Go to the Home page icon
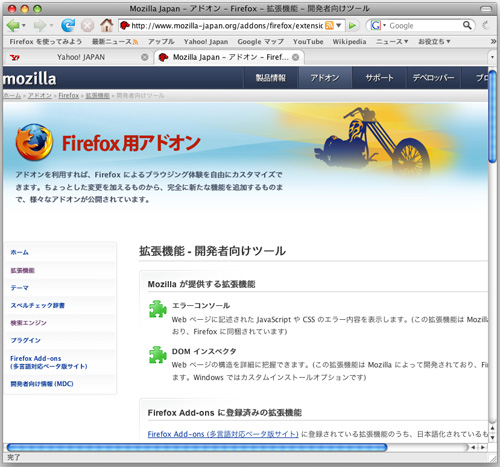The height and width of the screenshot is (467, 500). [107, 25]
